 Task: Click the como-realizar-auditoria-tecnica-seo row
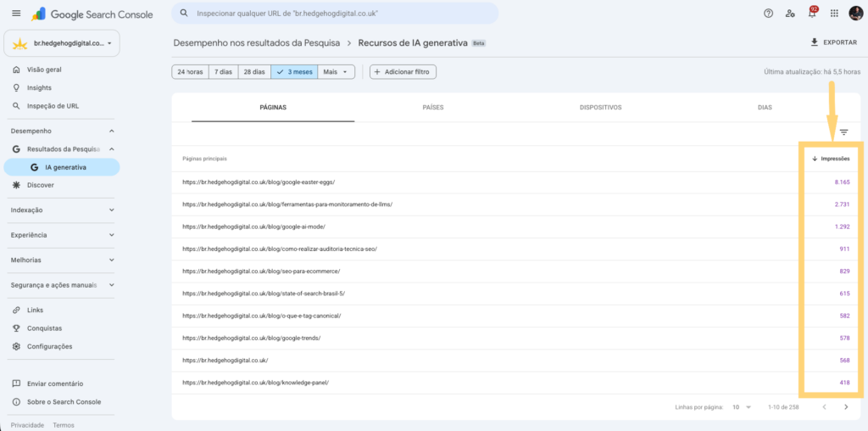tap(516, 249)
